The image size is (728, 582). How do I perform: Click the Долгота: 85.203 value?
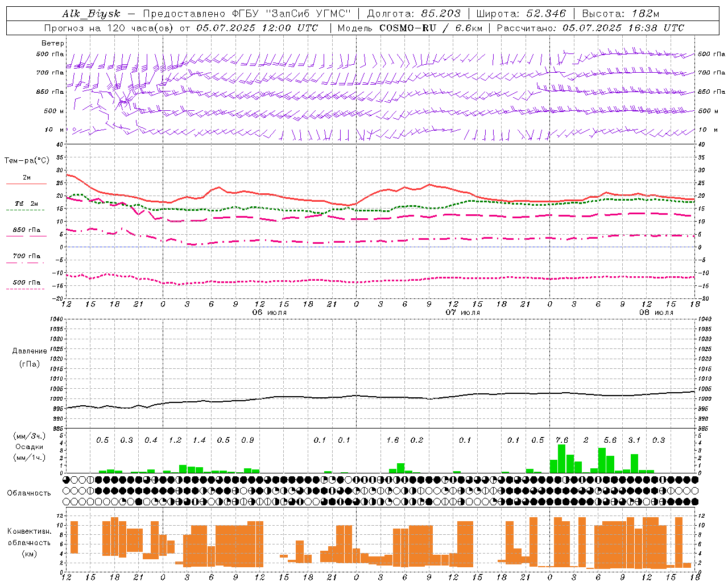pyautogui.click(x=414, y=14)
